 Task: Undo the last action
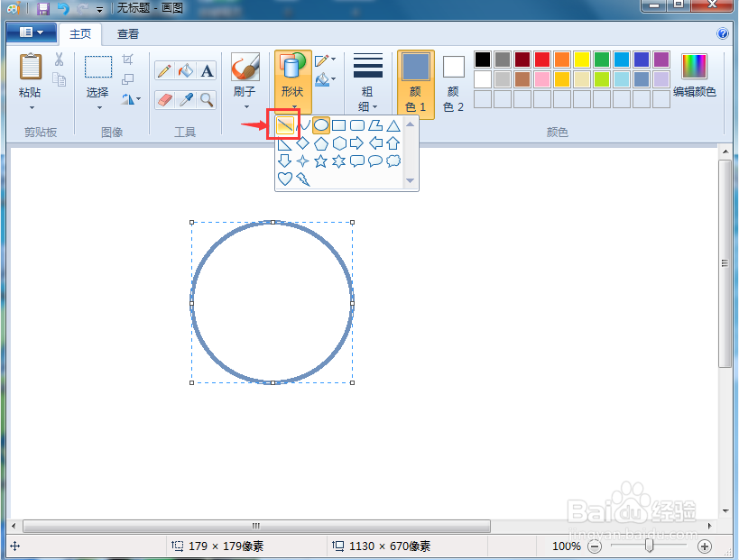[x=64, y=8]
